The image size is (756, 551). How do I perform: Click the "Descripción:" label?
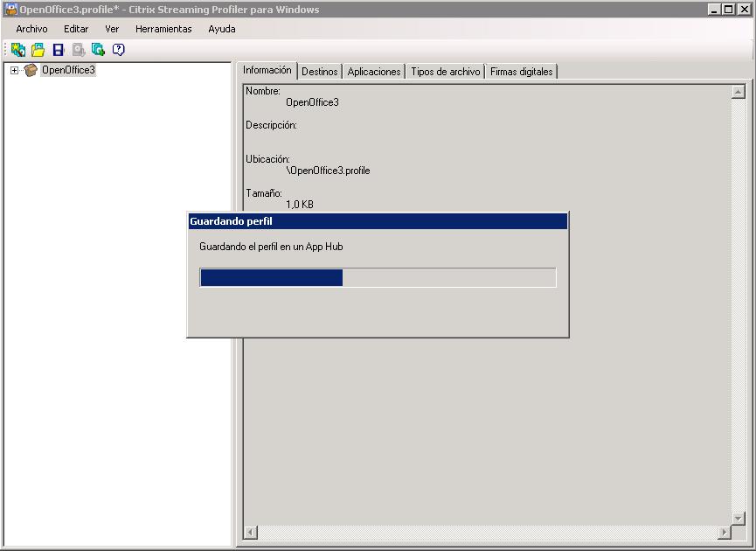271,125
